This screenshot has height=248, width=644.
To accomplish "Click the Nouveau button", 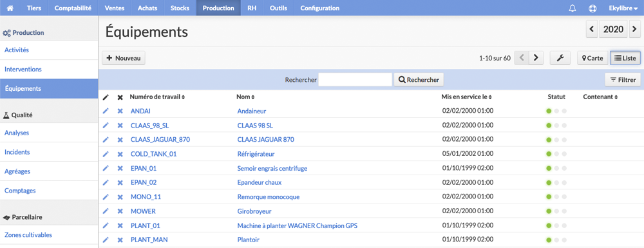I will (124, 59).
